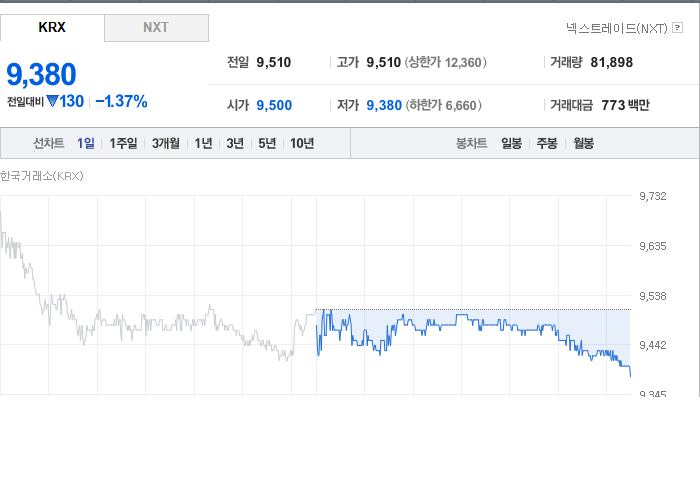Show the 일봉 daily candle chart
This screenshot has height=490, width=700.
(511, 143)
